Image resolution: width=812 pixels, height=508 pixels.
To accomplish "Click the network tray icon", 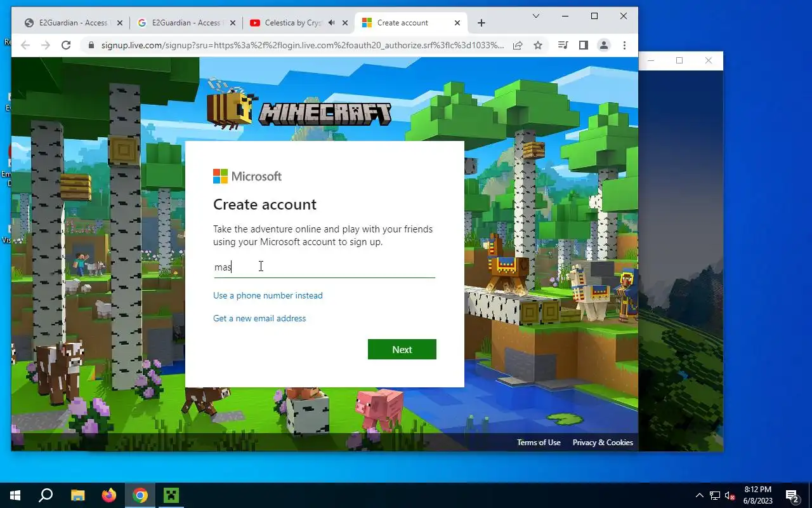I will 715,495.
